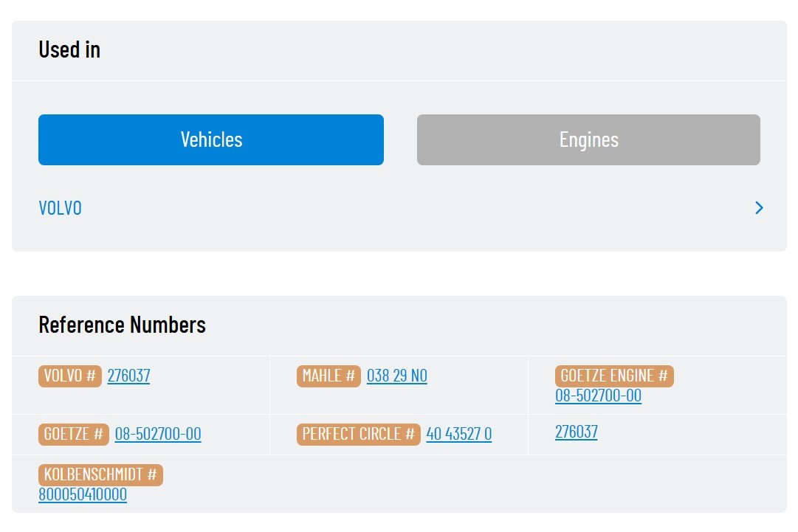Click the GOETZE # badge label
Screen dimensions: 798x532
[x=74, y=435]
